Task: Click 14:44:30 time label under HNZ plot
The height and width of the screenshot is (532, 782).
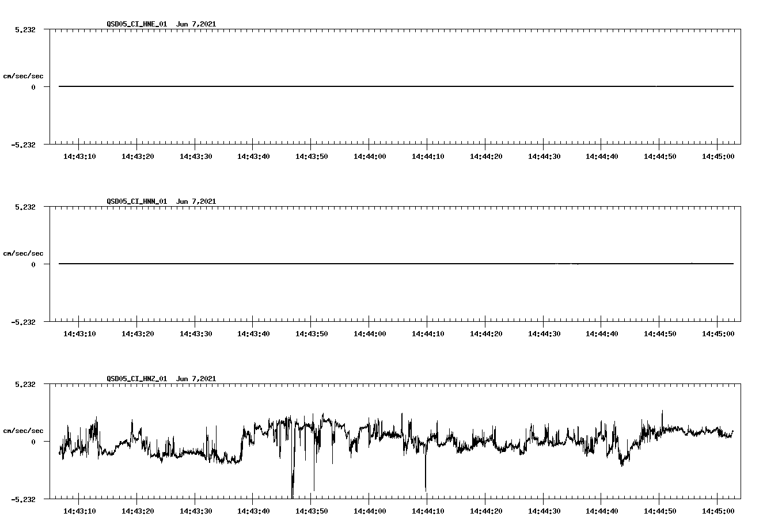Action: tap(544, 511)
